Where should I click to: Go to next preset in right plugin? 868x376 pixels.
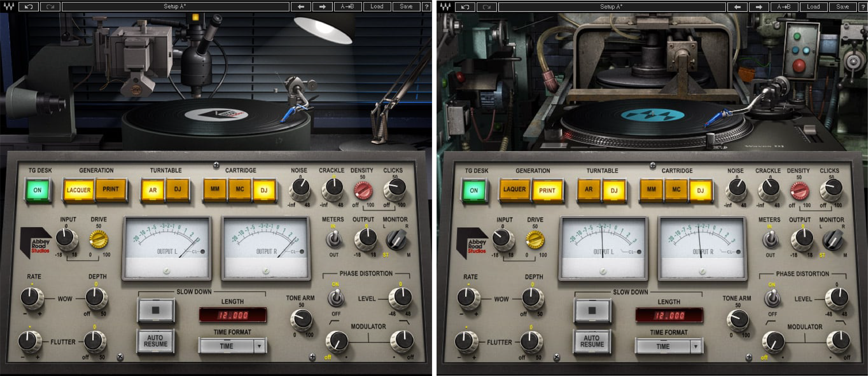click(x=759, y=6)
